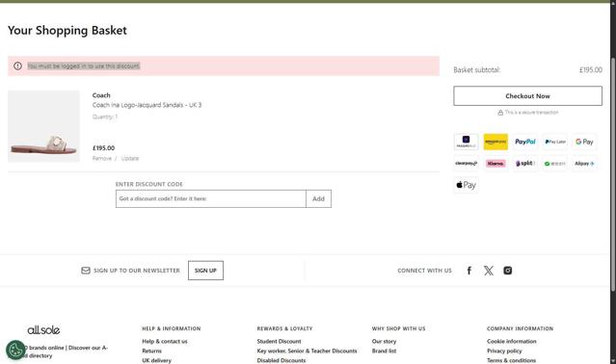Select the Google Pay icon
The height and width of the screenshot is (364, 616).
[584, 142]
